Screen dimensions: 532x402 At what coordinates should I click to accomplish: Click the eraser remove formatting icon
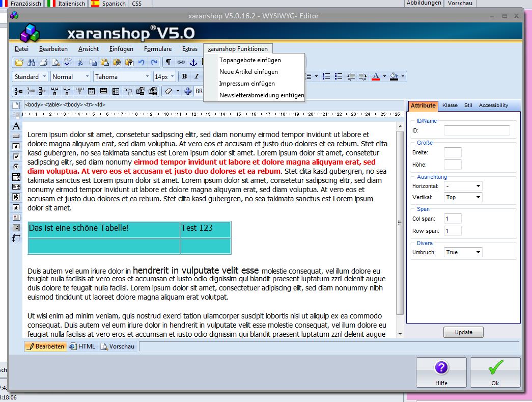(169, 91)
